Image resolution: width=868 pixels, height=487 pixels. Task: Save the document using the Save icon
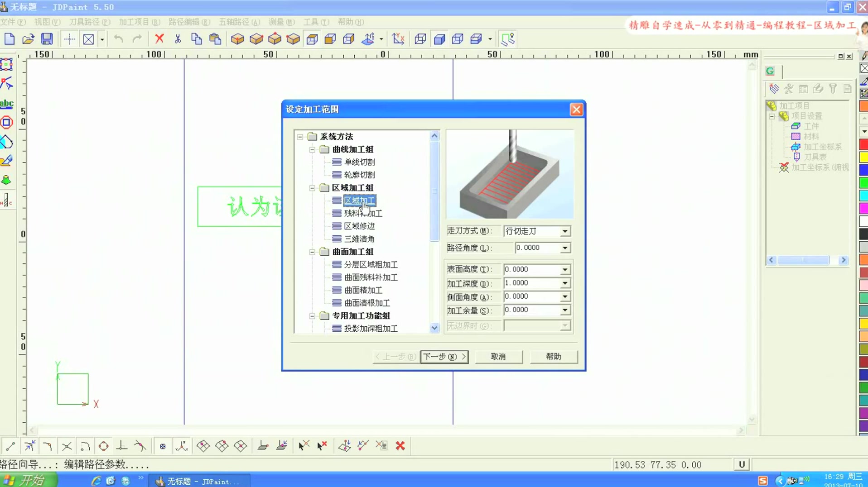tap(47, 39)
